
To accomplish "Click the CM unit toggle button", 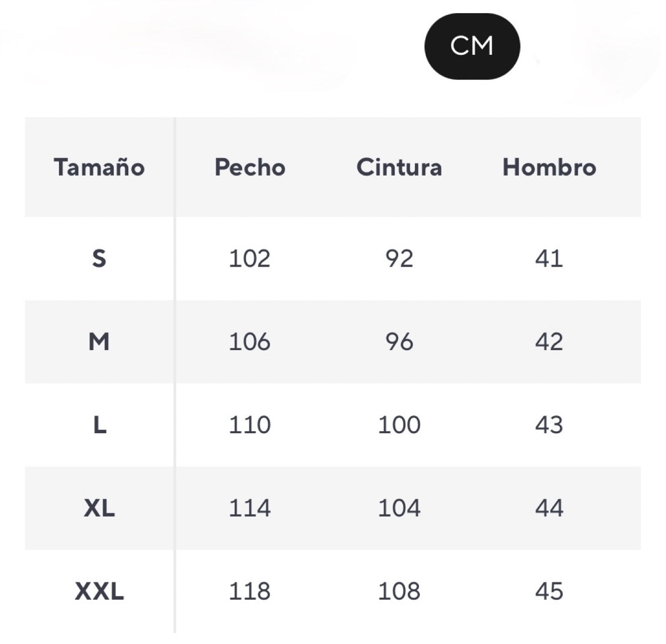I will 472,46.
